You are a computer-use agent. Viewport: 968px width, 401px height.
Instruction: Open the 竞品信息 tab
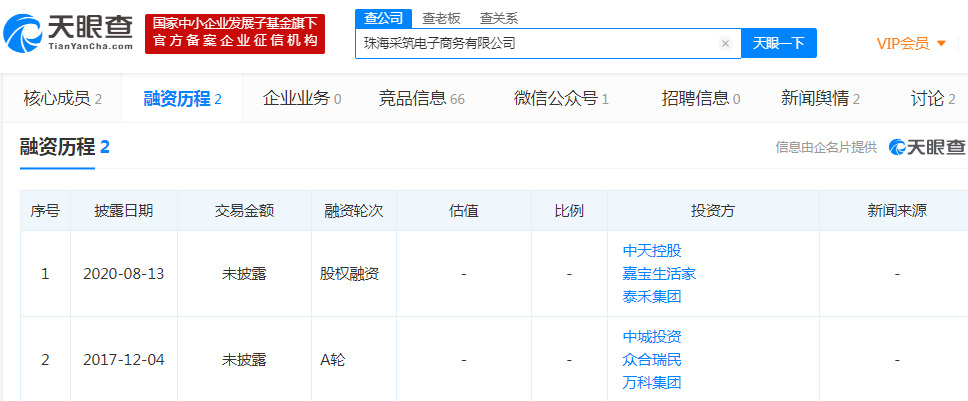[x=422, y=99]
